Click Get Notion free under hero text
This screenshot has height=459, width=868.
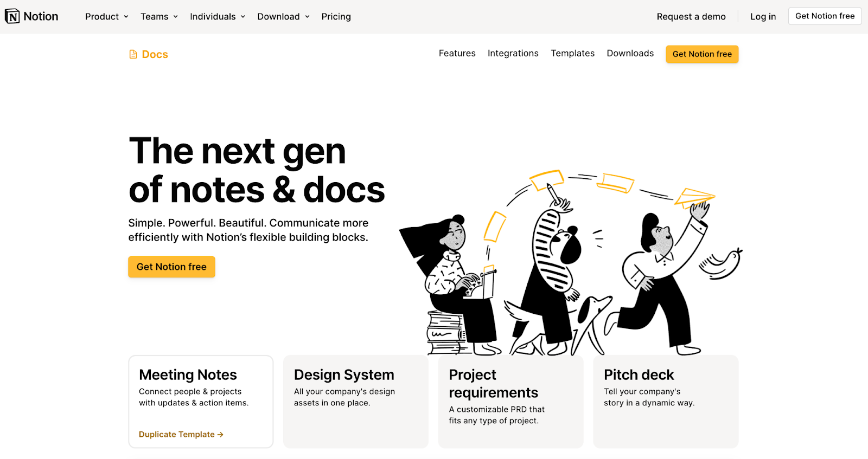171,267
